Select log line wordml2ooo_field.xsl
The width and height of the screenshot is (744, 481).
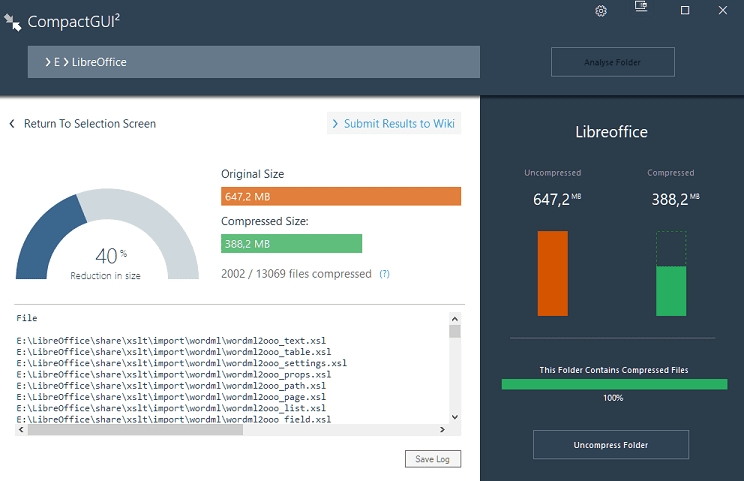[174, 419]
